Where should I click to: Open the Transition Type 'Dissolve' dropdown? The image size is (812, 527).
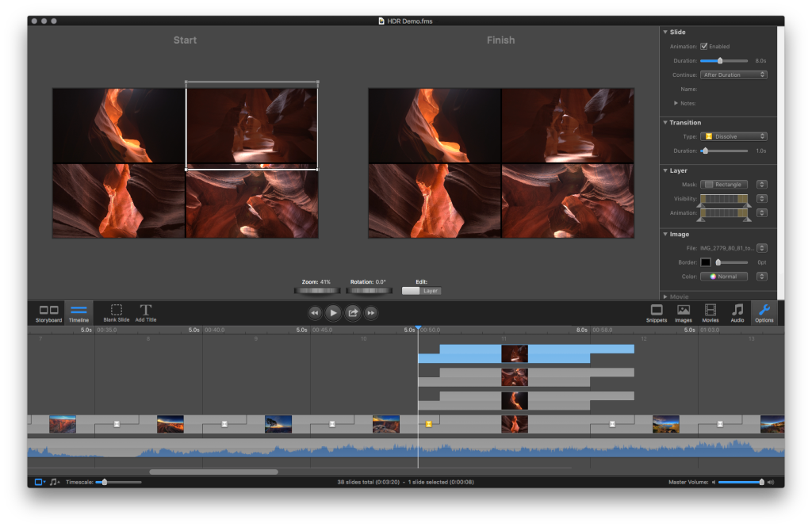(733, 136)
